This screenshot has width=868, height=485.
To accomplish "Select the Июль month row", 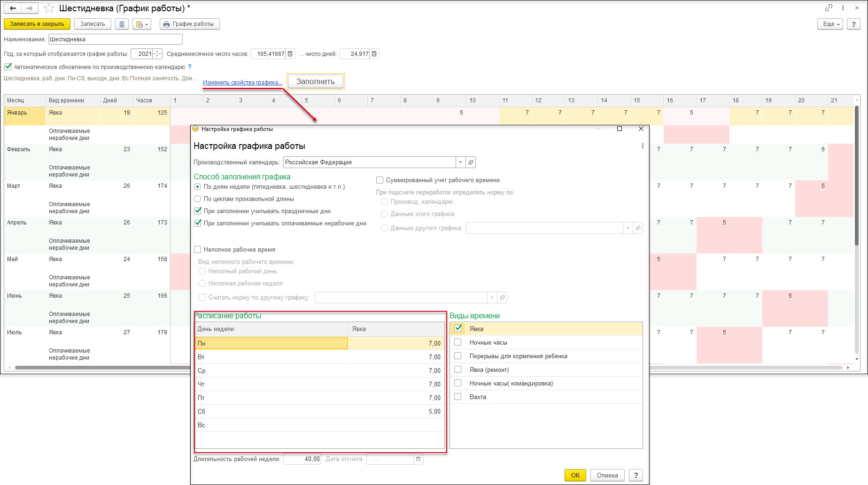I will (25, 336).
